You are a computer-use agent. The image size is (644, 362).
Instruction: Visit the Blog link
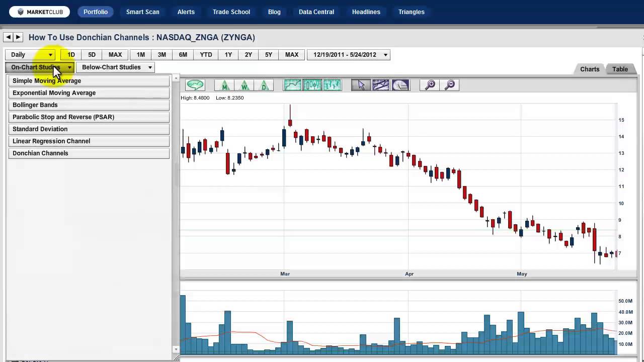click(x=274, y=12)
